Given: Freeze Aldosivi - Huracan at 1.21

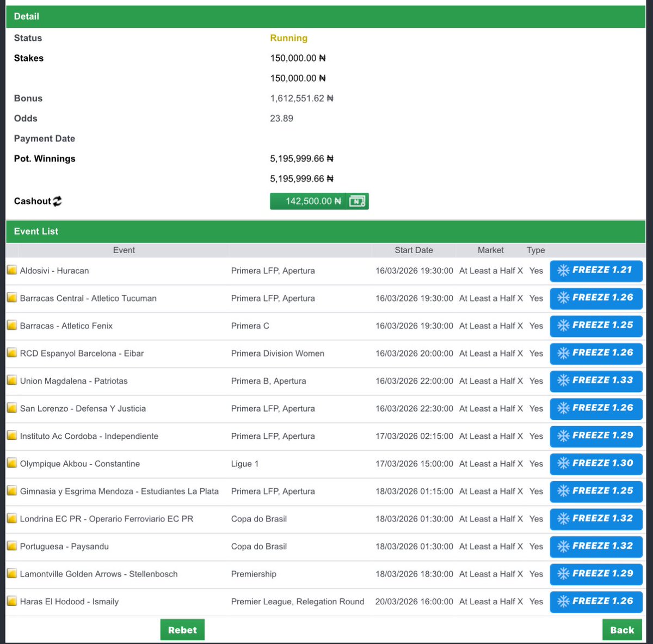Looking at the screenshot, I should pyautogui.click(x=596, y=271).
